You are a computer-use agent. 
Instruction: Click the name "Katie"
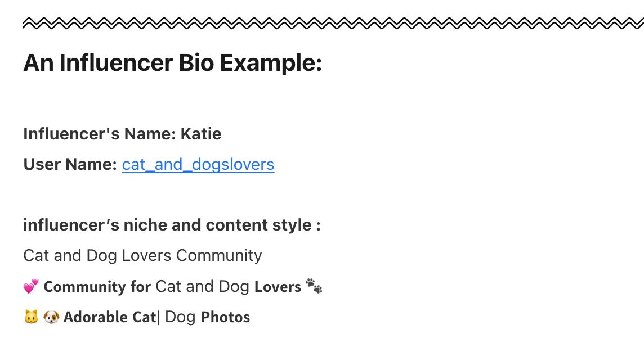pos(201,134)
